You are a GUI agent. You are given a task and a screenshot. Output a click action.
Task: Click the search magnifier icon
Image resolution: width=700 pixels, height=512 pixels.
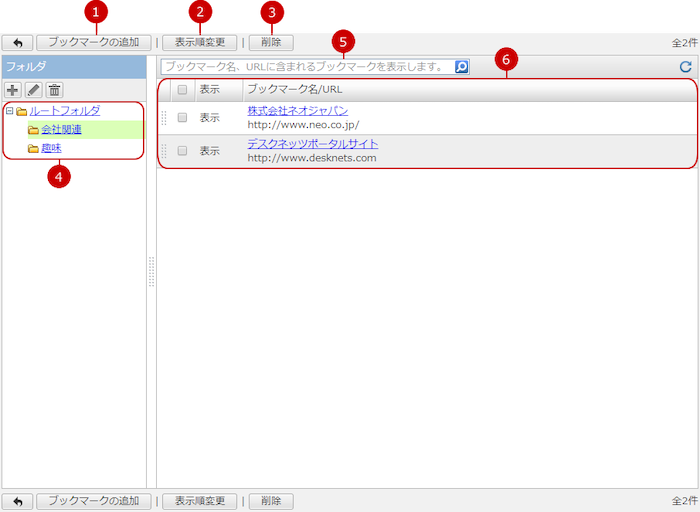tap(461, 67)
